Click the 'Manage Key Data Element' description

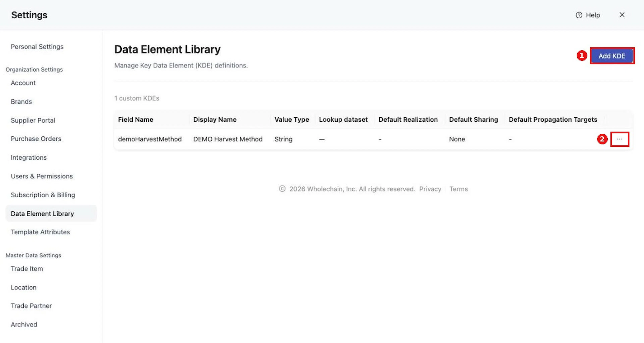pos(181,66)
